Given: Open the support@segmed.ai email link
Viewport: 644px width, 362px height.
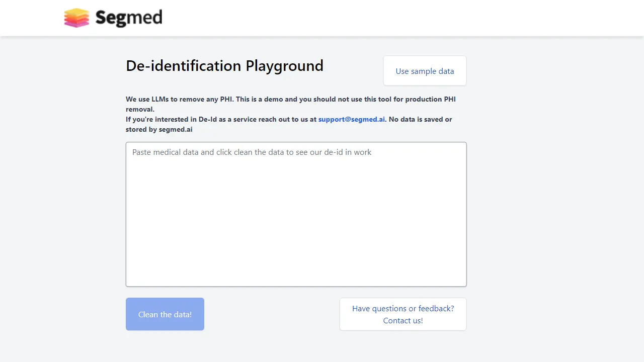Looking at the screenshot, I should point(352,119).
